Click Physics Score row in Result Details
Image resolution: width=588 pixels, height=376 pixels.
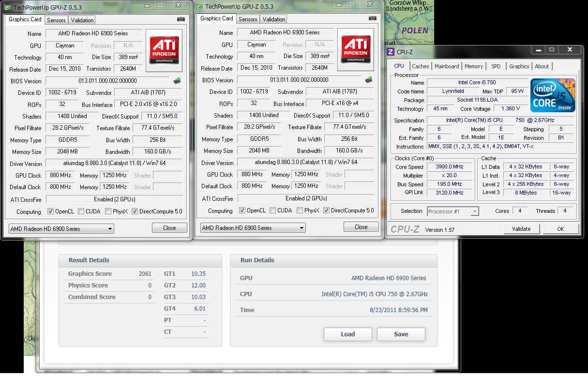click(x=110, y=286)
